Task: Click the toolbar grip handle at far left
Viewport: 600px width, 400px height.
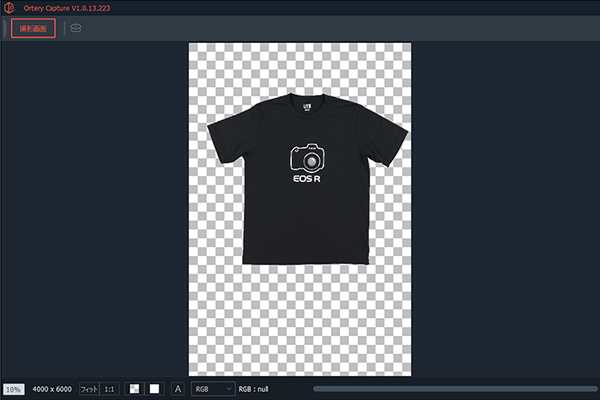Action: click(x=4, y=30)
